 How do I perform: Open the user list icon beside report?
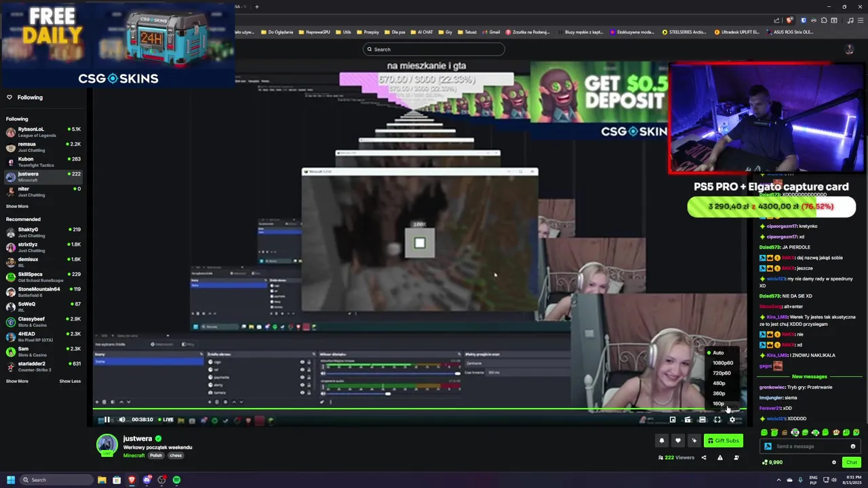[736, 457]
